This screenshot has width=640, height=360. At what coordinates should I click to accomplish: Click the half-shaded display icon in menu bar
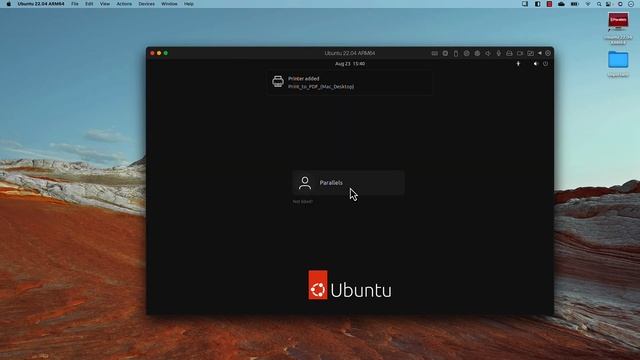click(538, 4)
